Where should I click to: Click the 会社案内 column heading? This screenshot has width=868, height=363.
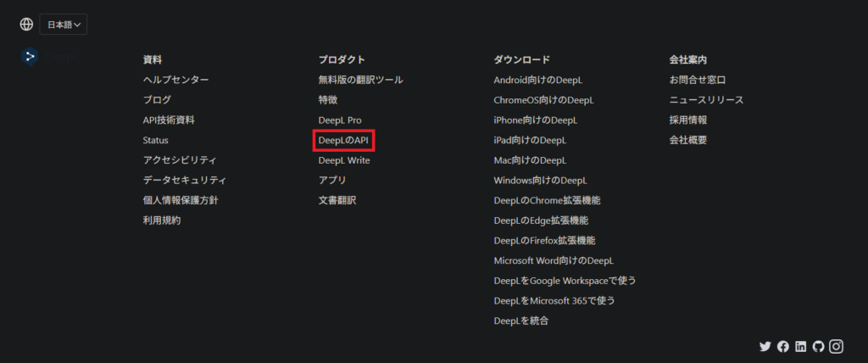pyautogui.click(x=688, y=60)
